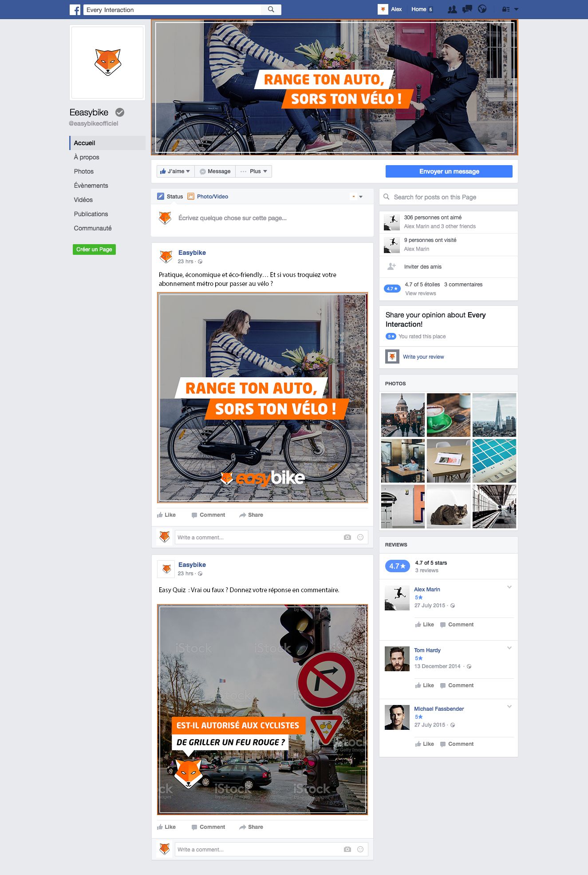Like the Easy Quiz post
This screenshot has height=875, width=588.
(166, 827)
